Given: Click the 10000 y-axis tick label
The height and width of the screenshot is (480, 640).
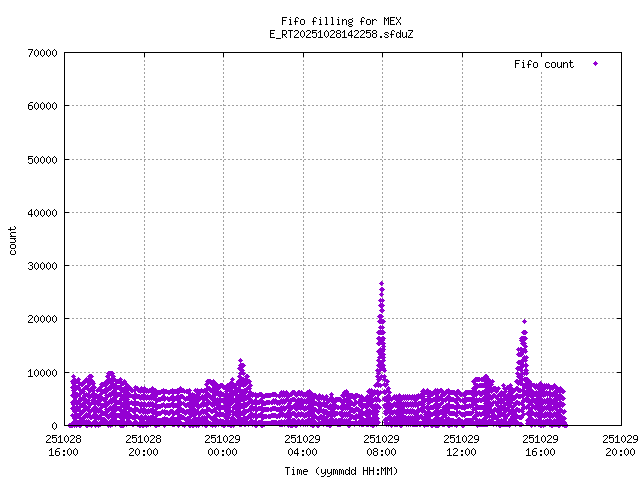Looking at the screenshot, I should 39,373.
